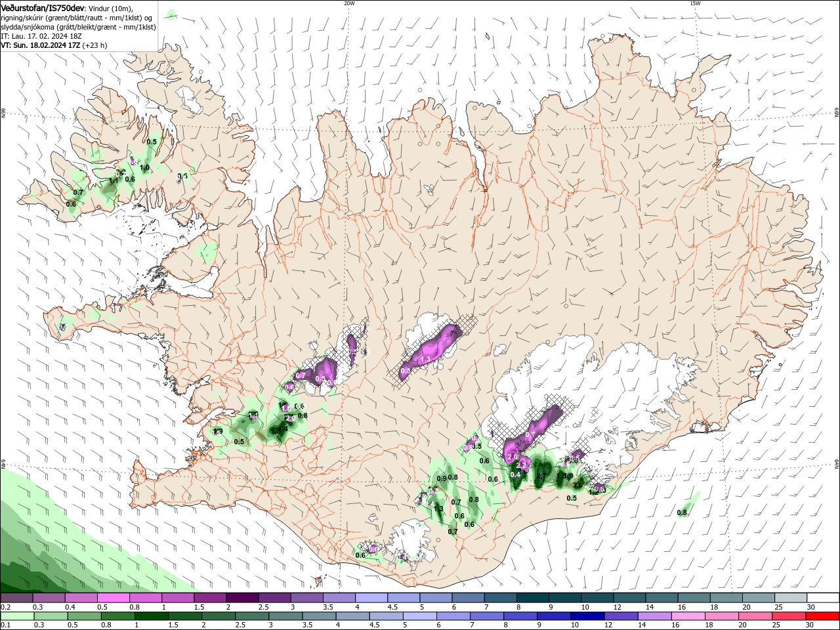840x630 pixels.
Task: Pick top-row swatch starting at 0.2
Action: [x=17, y=597]
